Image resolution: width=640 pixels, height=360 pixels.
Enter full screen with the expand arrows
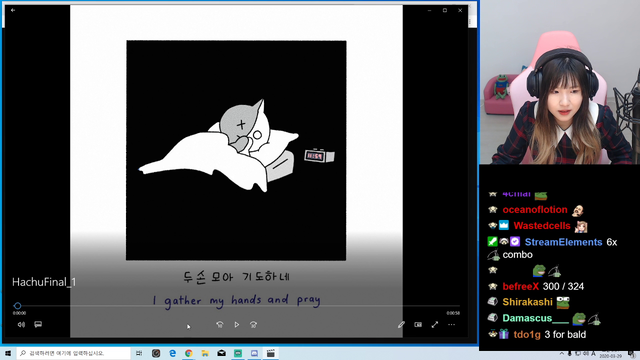[435, 324]
